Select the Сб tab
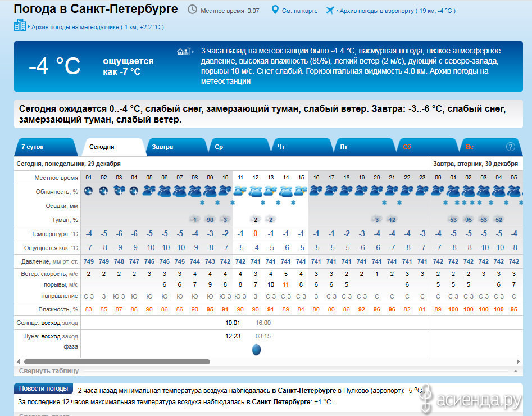 pyautogui.click(x=407, y=147)
